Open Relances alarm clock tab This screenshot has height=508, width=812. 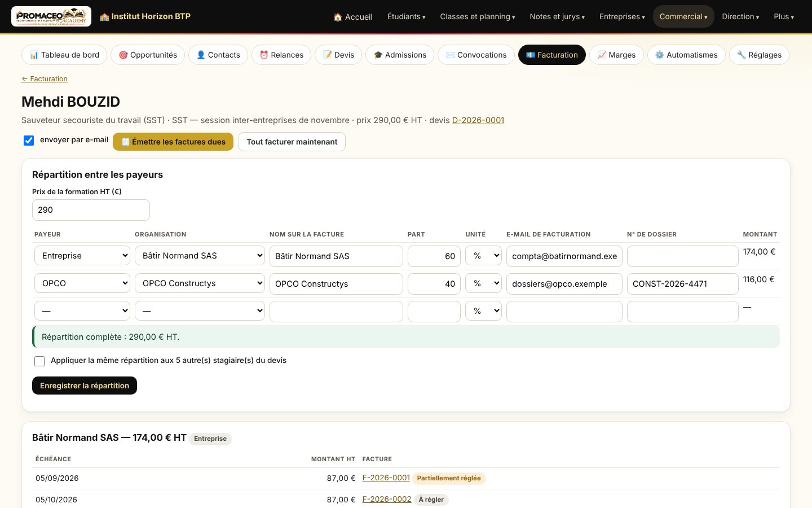(281, 55)
